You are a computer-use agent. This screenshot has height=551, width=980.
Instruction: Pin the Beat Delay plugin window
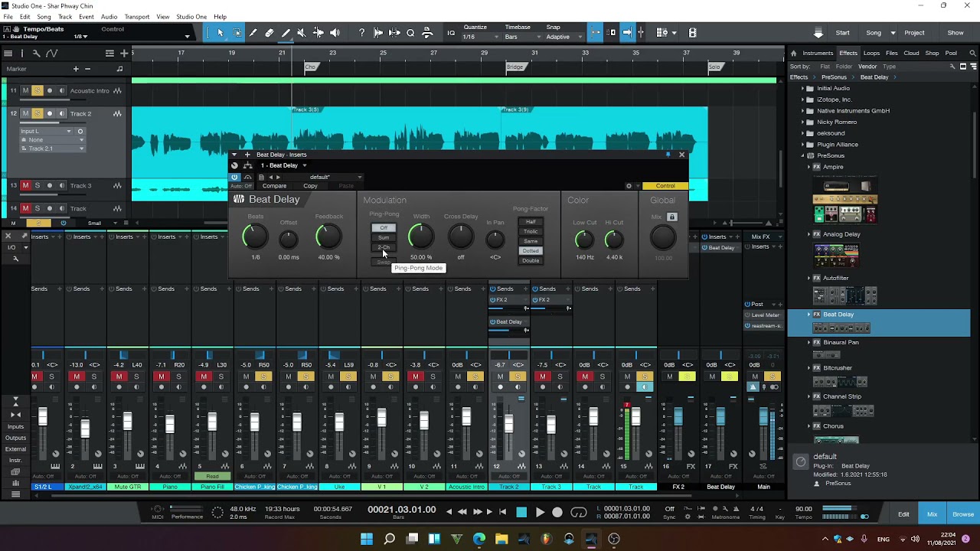668,155
